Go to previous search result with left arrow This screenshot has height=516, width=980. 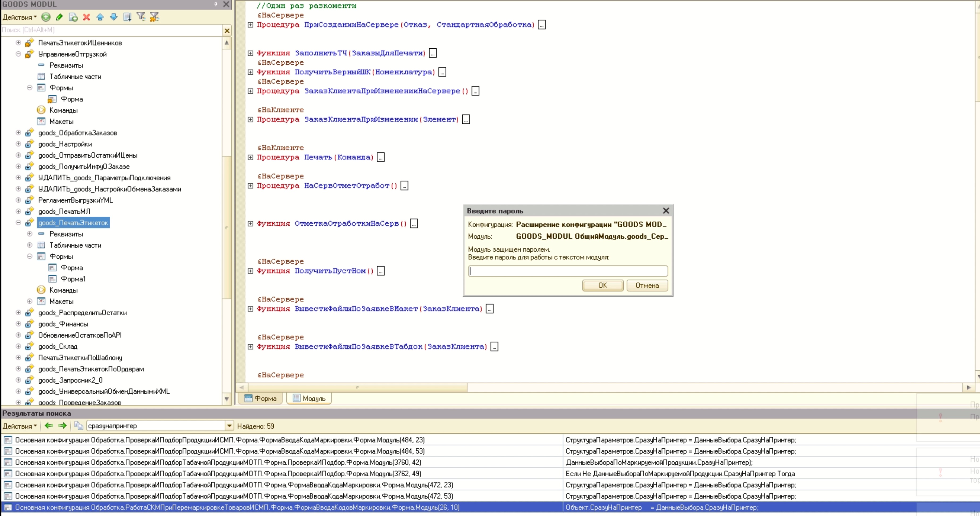[x=49, y=426]
